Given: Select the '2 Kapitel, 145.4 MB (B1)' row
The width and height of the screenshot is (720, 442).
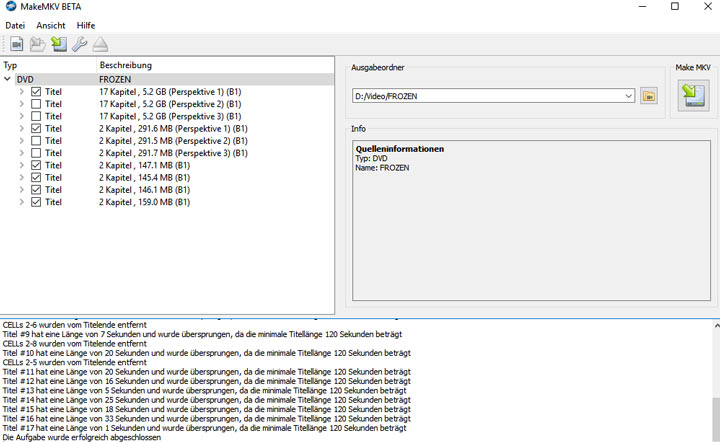Looking at the screenshot, I should pyautogui.click(x=167, y=178).
